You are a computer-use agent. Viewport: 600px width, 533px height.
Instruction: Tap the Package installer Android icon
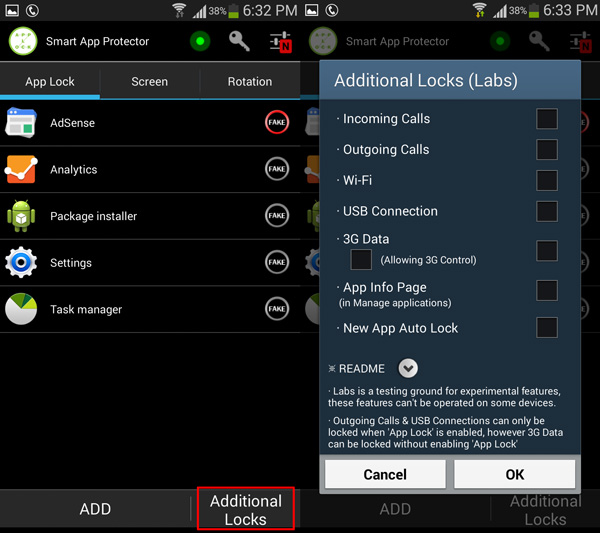[x=21, y=216]
